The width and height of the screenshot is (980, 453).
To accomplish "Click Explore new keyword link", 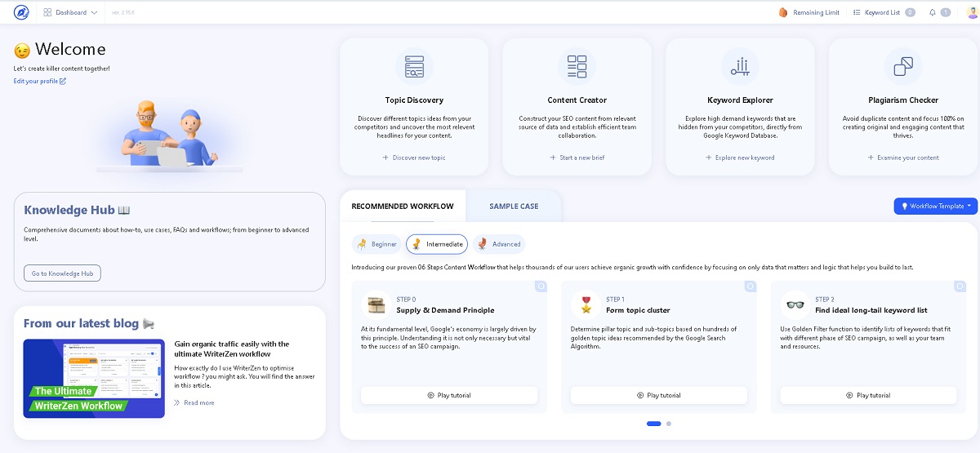I will tap(741, 158).
